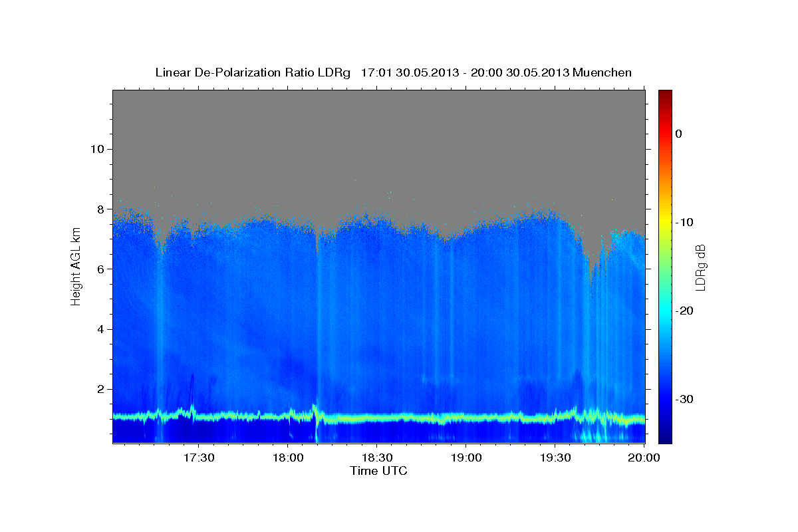Click the 19:00 time tick label

click(466, 458)
